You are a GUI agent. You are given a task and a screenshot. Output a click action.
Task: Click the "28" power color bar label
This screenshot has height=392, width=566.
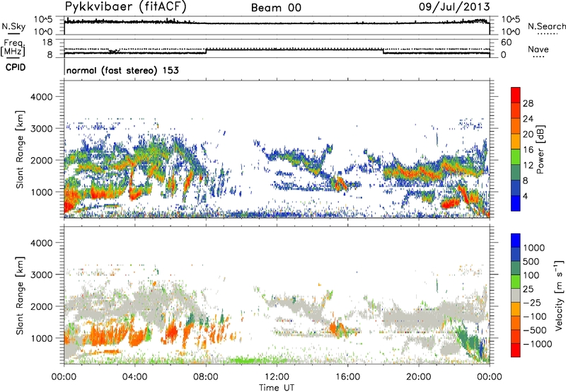point(528,103)
